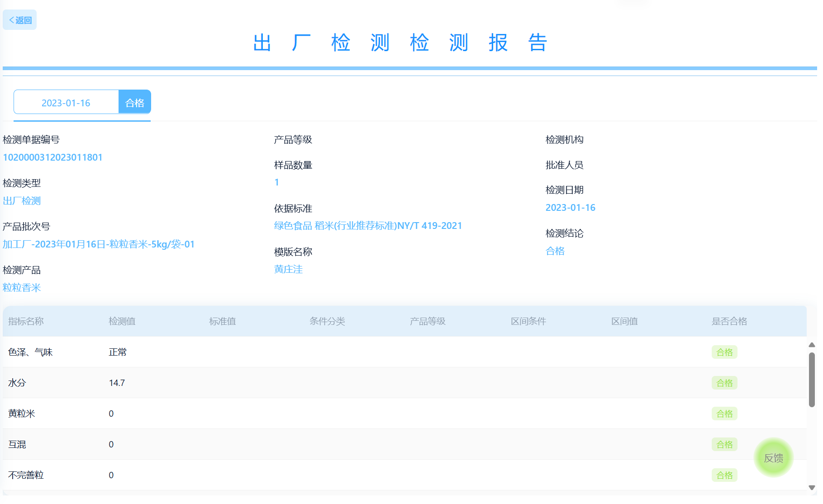
Task: Click the table vertical scrollbar thumb
Action: (x=812, y=380)
